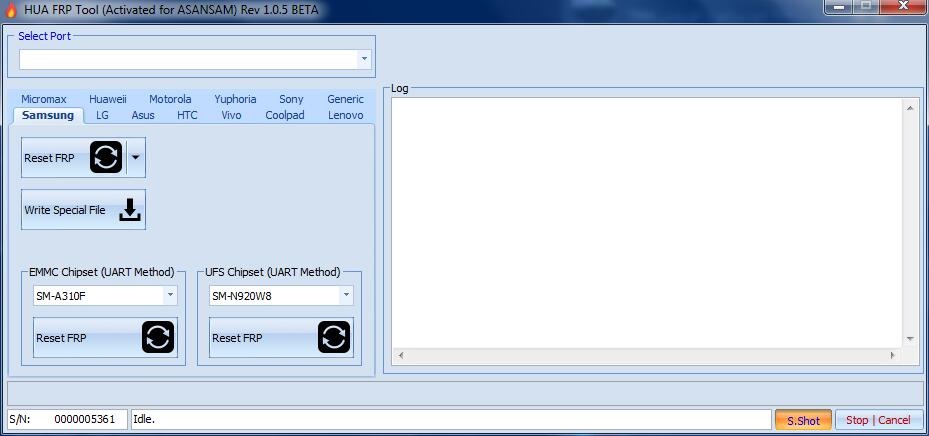Click the Log horizontal scrollbar left arrow
The image size is (929, 436).
(x=400, y=355)
